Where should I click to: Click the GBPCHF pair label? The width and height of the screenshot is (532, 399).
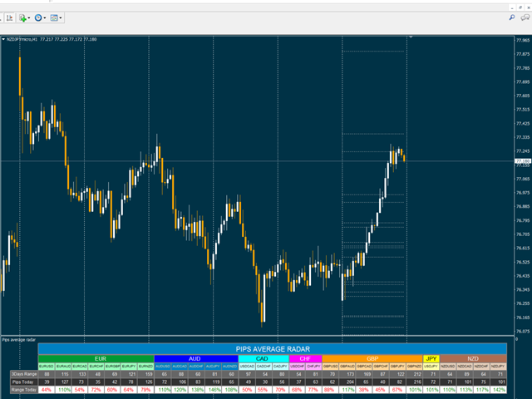pyautogui.click(x=381, y=367)
